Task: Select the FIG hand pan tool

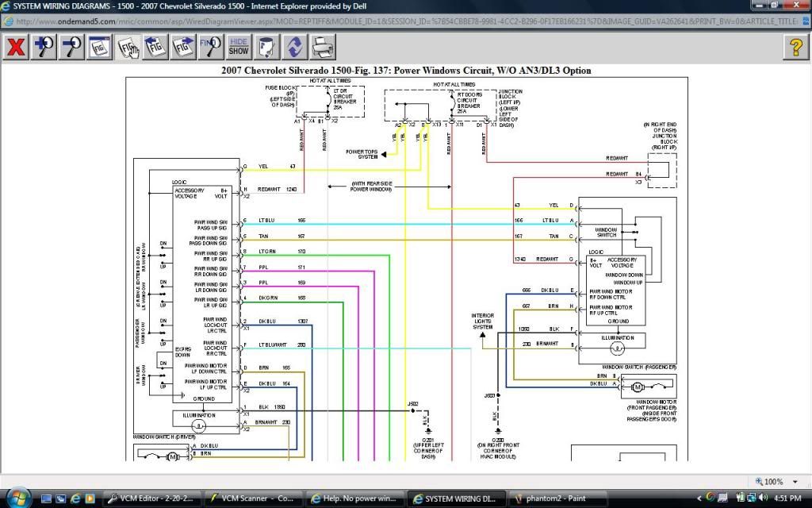Action: point(128,47)
